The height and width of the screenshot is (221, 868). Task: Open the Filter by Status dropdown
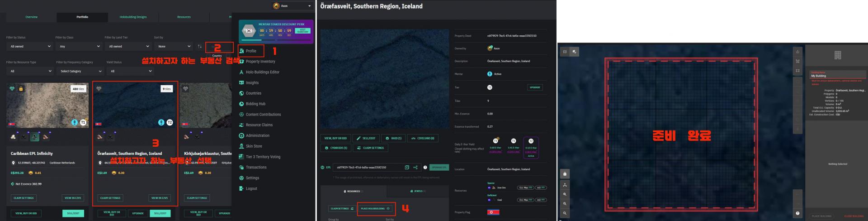click(x=31, y=46)
